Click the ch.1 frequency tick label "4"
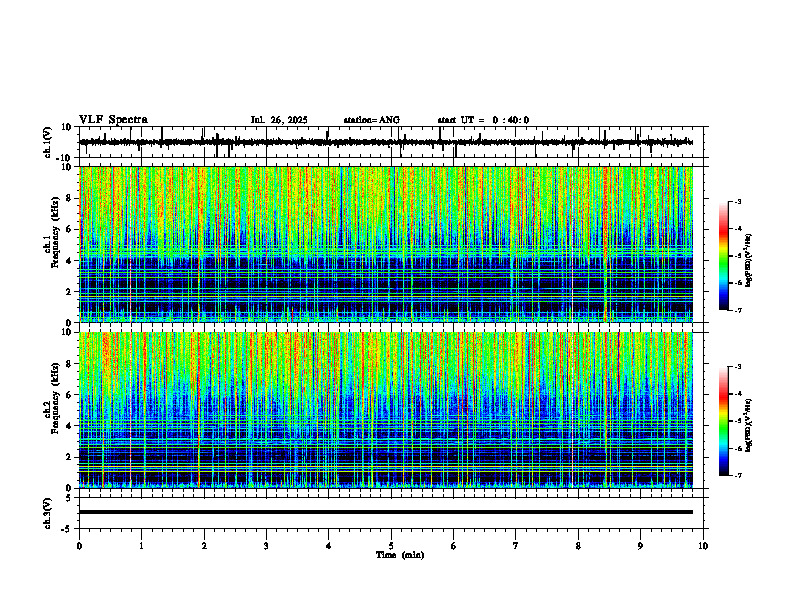 (69, 261)
